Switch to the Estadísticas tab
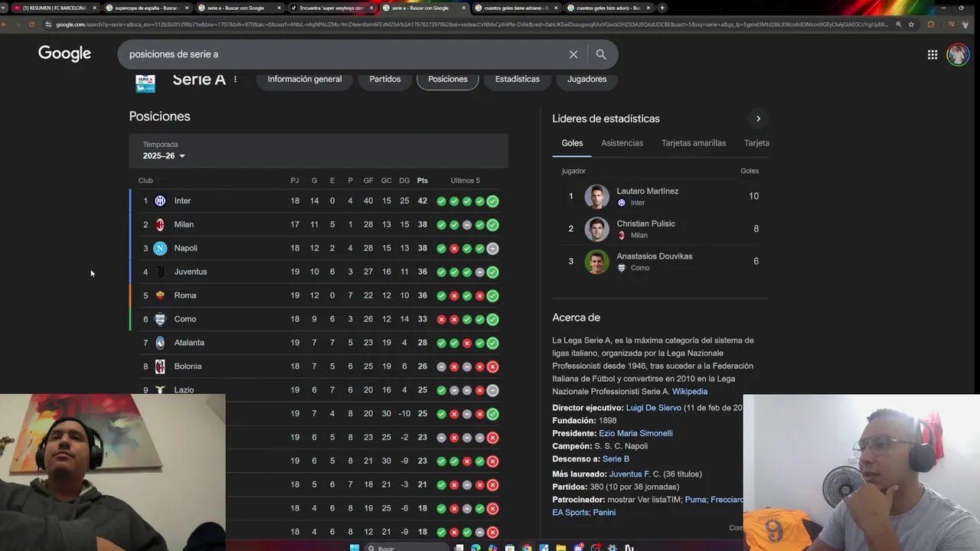The height and width of the screenshot is (551, 980). [518, 80]
